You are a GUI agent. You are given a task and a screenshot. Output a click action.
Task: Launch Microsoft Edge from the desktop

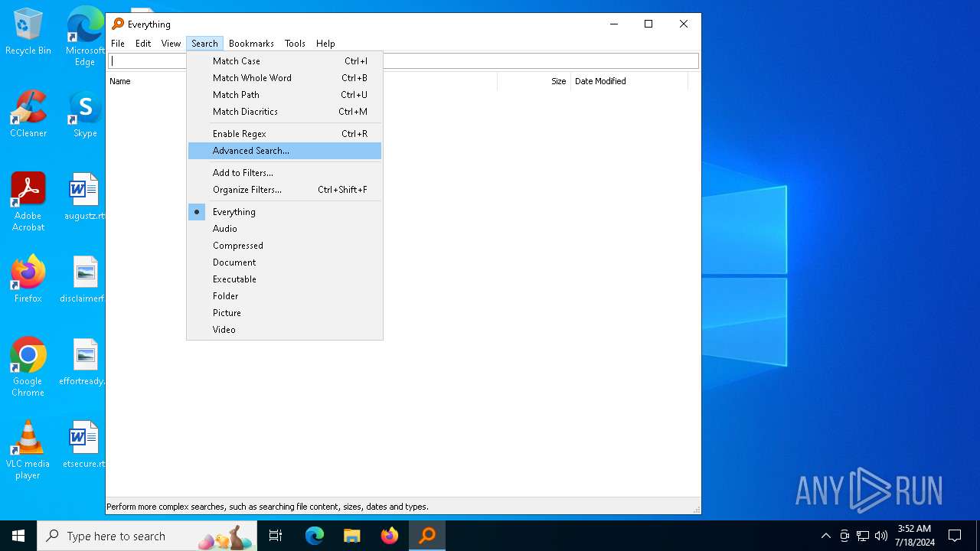point(85,37)
